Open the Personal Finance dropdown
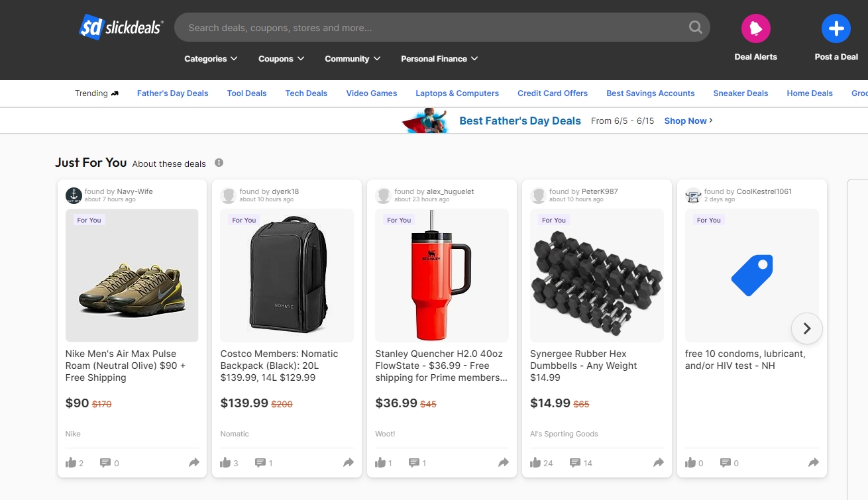Screen dimensions: 868x500 439,59
